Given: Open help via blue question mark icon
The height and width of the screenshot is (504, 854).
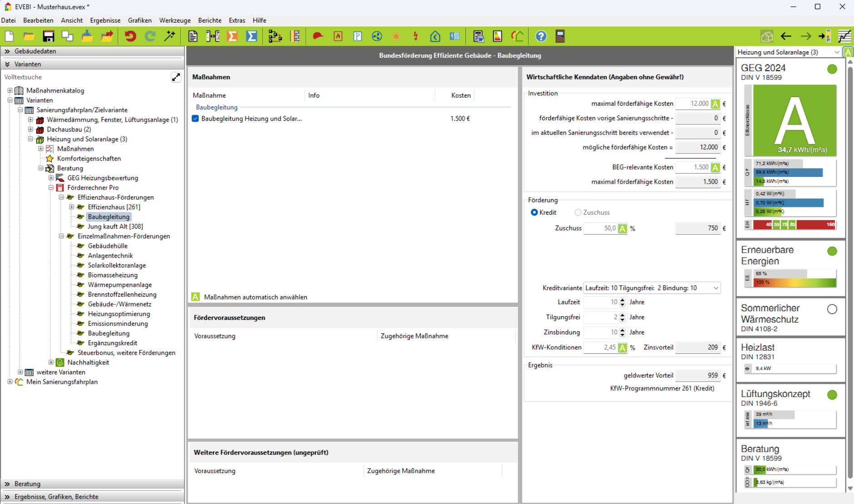Looking at the screenshot, I should pyautogui.click(x=540, y=36).
